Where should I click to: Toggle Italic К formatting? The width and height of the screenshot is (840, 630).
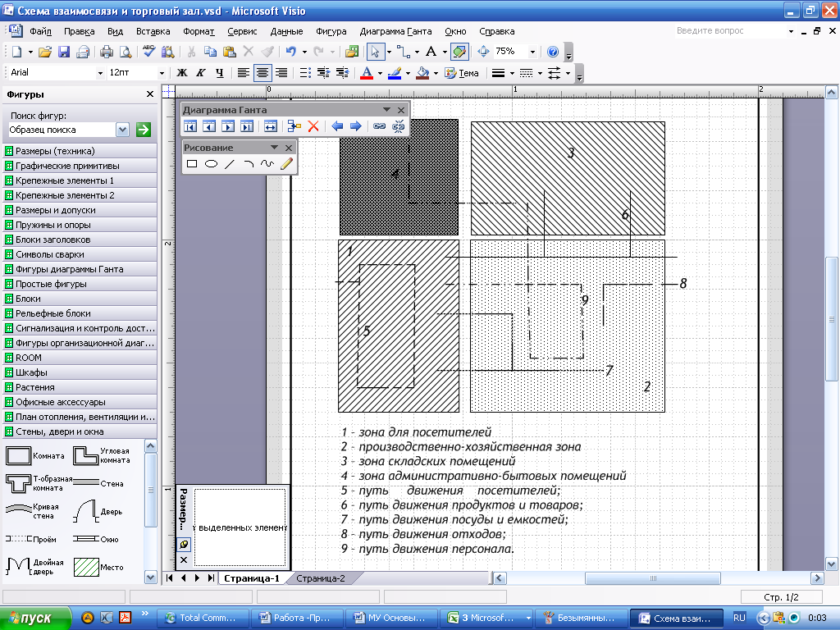coord(201,73)
